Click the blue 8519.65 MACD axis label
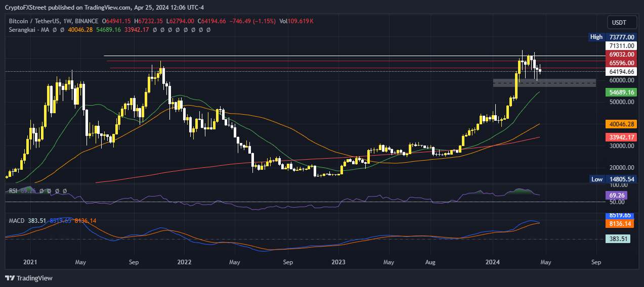The height and width of the screenshot is (287, 644). click(x=620, y=215)
